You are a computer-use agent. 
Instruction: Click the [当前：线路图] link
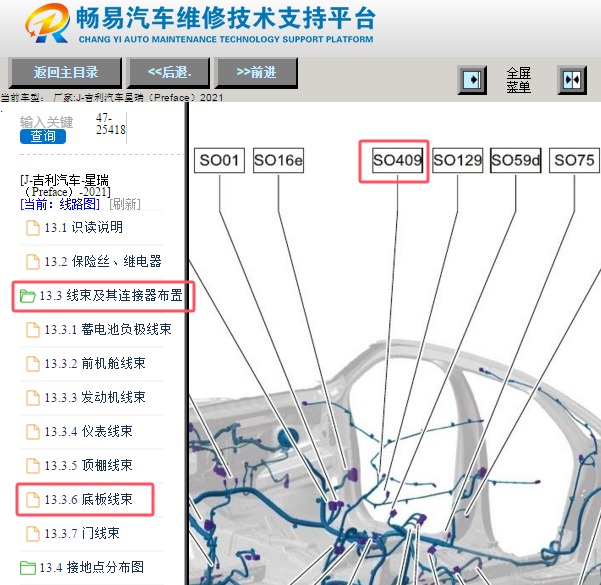60,204
